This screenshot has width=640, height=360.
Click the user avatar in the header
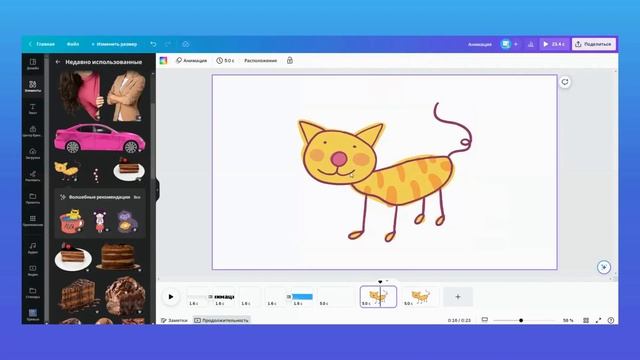coord(505,44)
